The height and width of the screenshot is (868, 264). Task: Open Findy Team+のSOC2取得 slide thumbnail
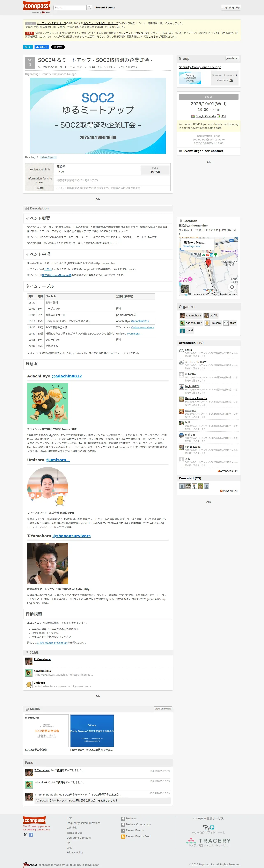(x=92, y=731)
